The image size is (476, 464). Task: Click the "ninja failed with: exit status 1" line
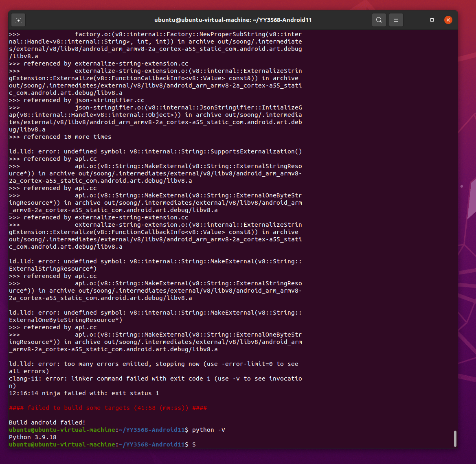coord(84,393)
